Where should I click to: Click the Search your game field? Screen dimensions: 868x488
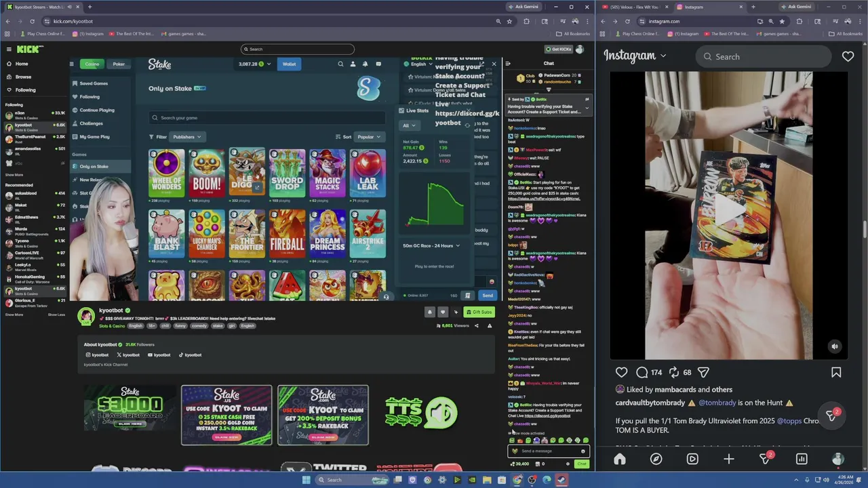coord(268,117)
